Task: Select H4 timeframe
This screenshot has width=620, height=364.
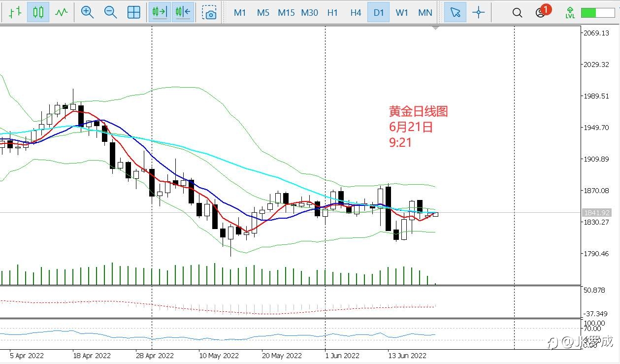Action: pyautogui.click(x=356, y=13)
